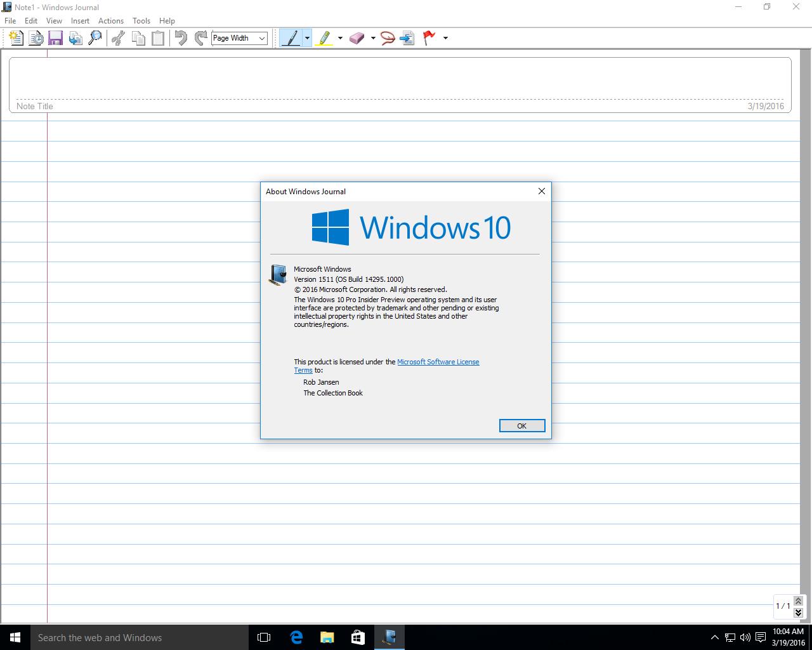The image size is (812, 650).
Task: Go to next page arrow
Action: (798, 613)
